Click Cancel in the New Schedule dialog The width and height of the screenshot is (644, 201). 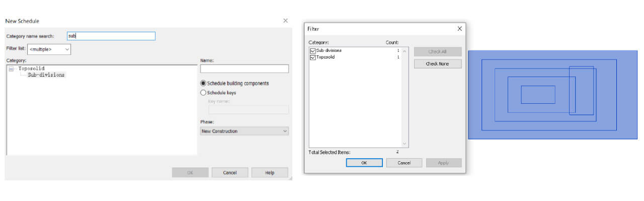(x=230, y=172)
